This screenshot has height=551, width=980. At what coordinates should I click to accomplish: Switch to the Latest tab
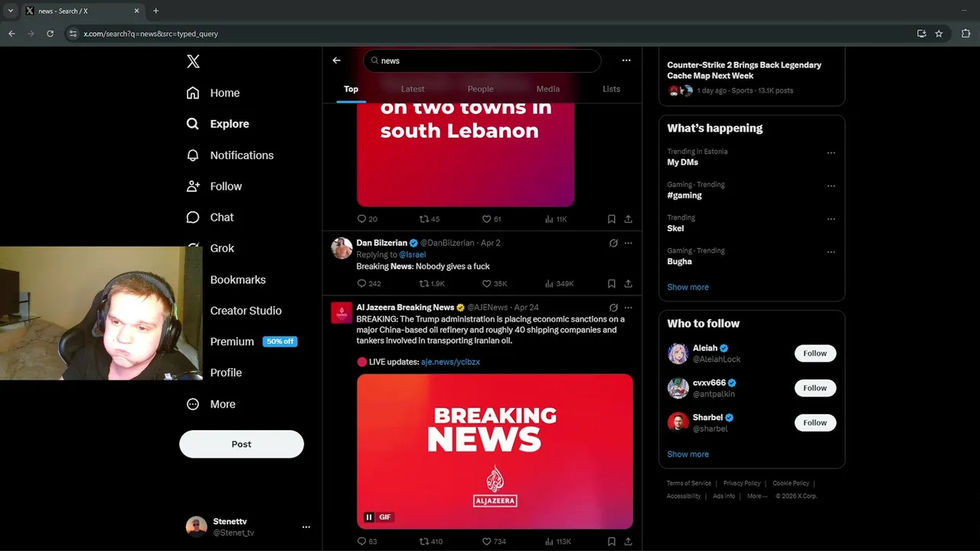(413, 89)
